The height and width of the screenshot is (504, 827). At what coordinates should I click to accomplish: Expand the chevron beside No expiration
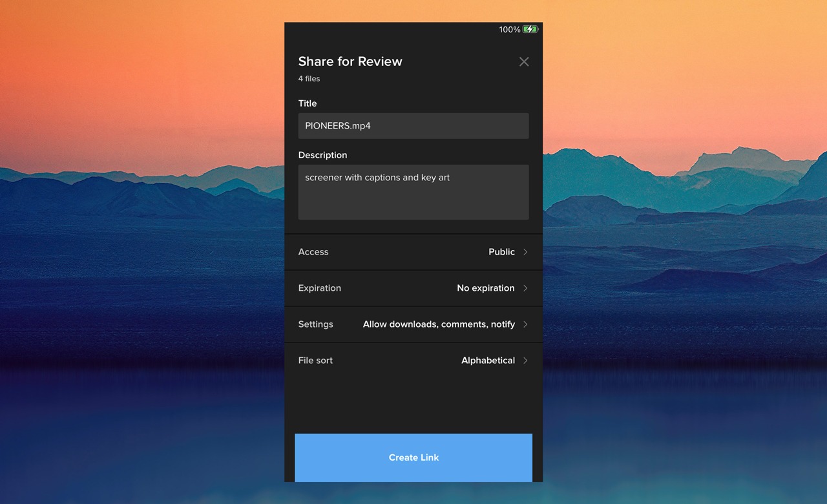pyautogui.click(x=525, y=288)
